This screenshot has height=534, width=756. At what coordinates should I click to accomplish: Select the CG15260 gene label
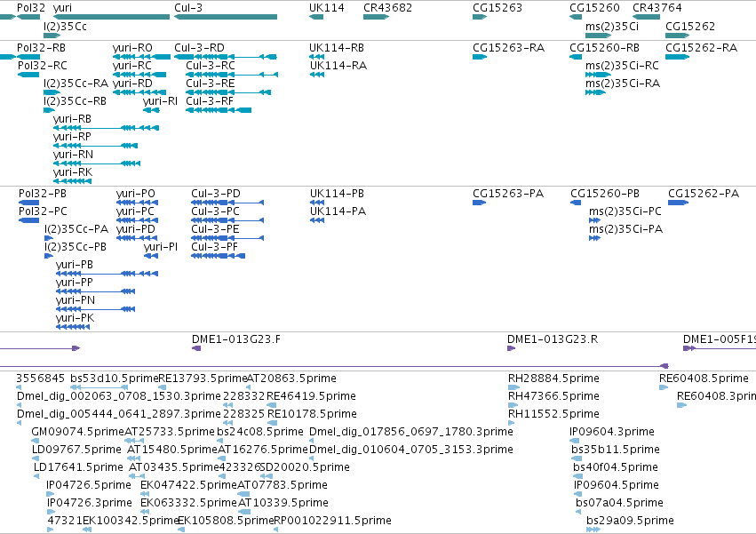(x=594, y=8)
